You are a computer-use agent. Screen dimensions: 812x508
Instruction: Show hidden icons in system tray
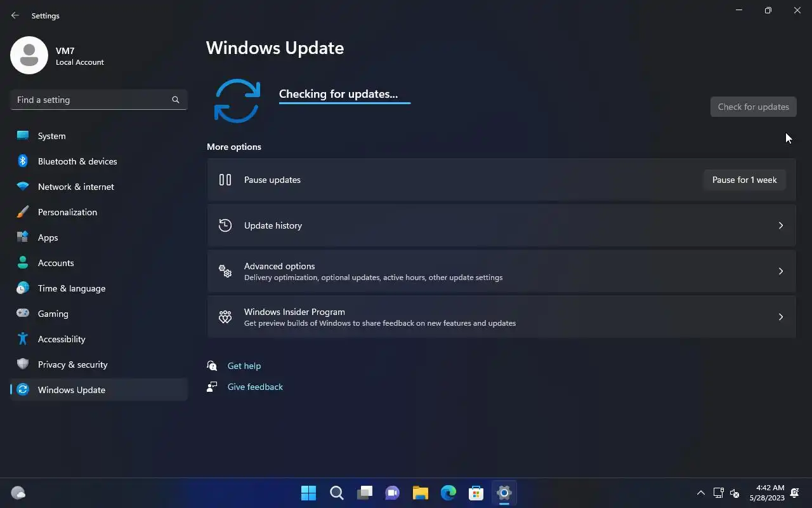(x=701, y=493)
